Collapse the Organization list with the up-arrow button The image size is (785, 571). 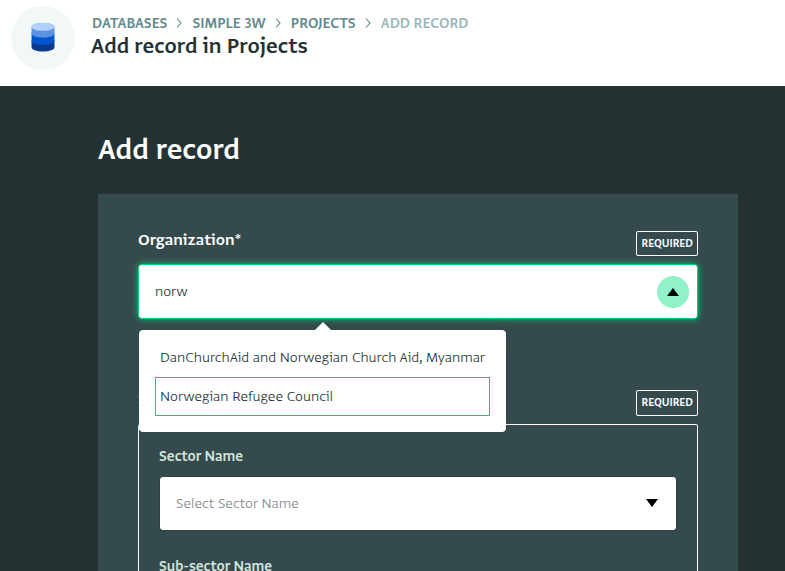672,292
